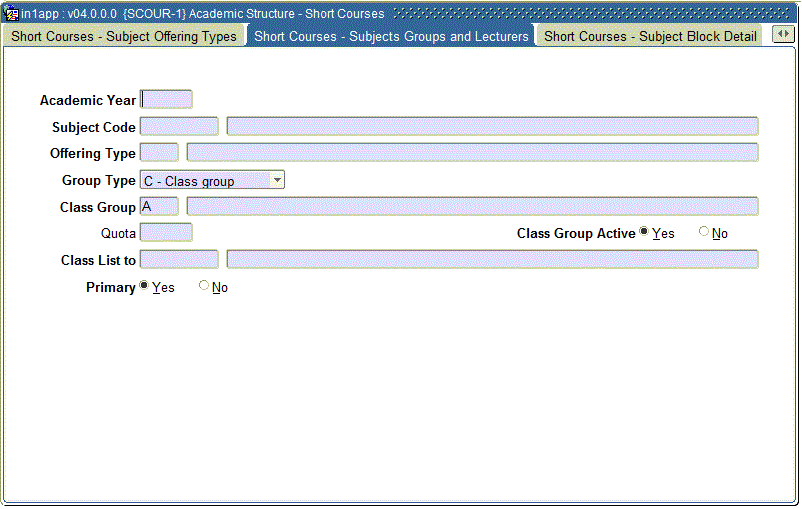802x509 pixels.
Task: Click the Subject Code label
Action: 94,127
